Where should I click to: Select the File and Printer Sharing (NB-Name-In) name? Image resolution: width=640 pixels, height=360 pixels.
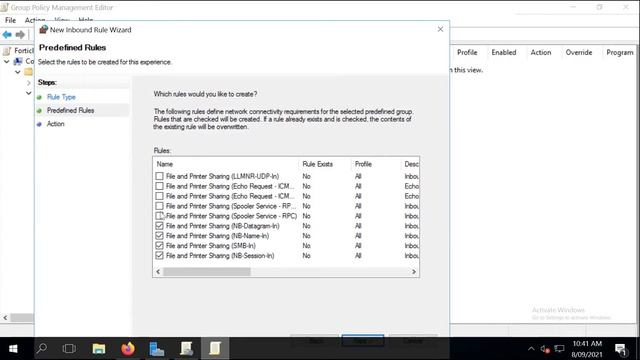coord(218,236)
